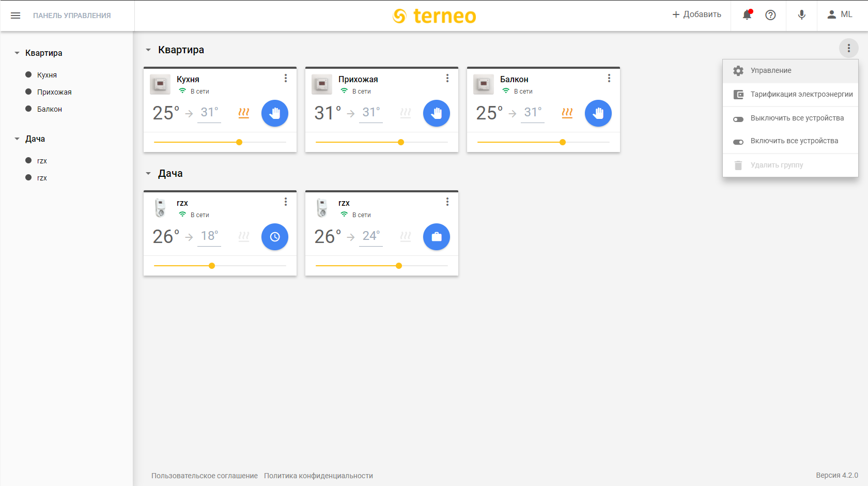Collapse the Квартира group in sidebar
The image size is (868, 486).
pos(17,53)
